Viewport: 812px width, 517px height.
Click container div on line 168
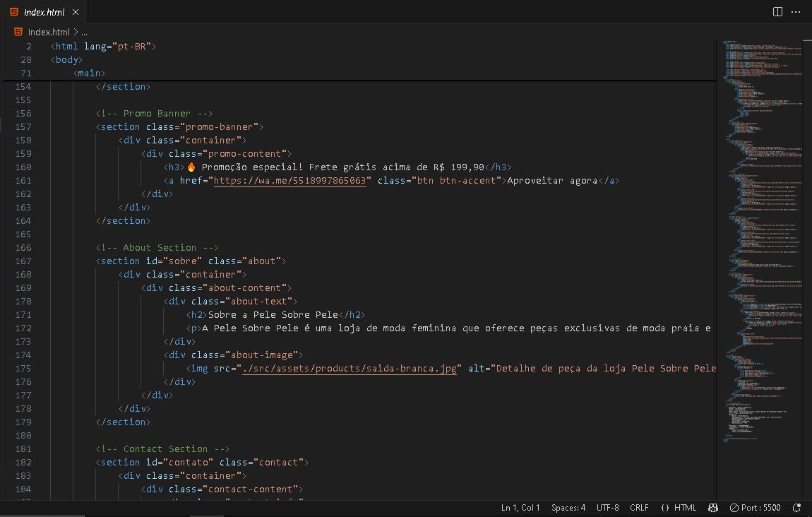[182, 275]
